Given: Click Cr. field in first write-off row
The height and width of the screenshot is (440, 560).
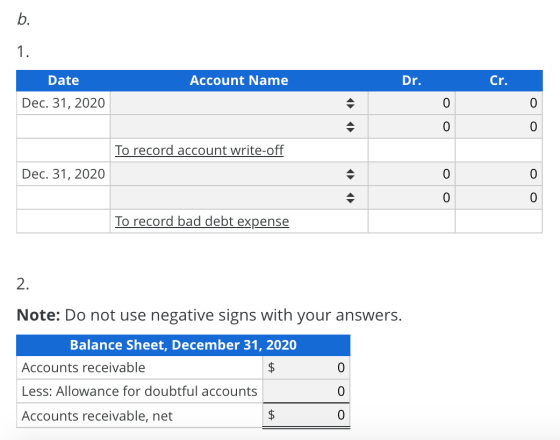Looking at the screenshot, I should coord(499,103).
